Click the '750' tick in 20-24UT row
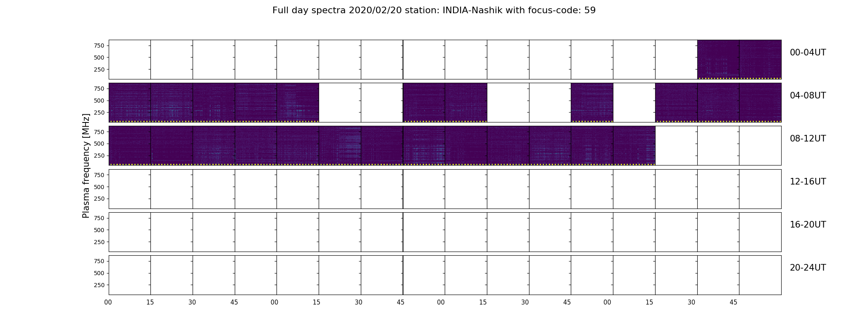 point(99,261)
